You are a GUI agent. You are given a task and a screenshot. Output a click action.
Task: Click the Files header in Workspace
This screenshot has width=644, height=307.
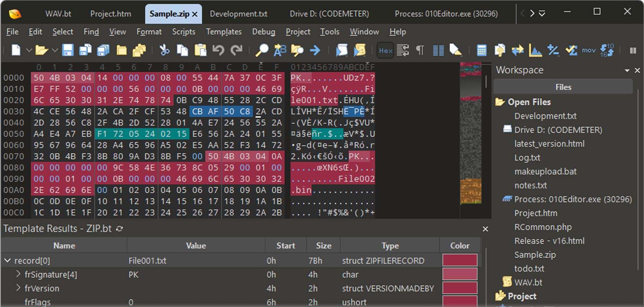[563, 87]
